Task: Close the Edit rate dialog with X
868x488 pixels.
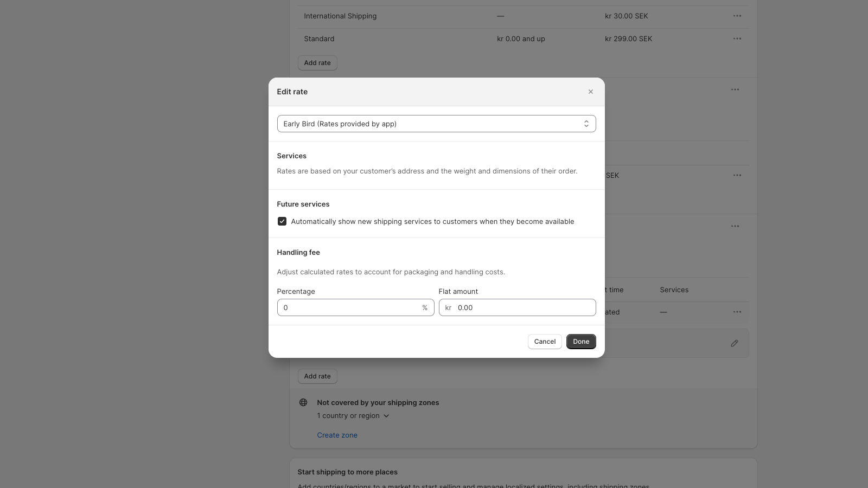Action: [x=591, y=92]
